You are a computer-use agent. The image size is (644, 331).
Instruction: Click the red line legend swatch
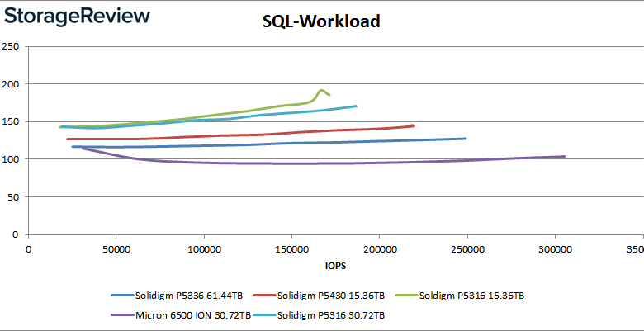click(265, 296)
